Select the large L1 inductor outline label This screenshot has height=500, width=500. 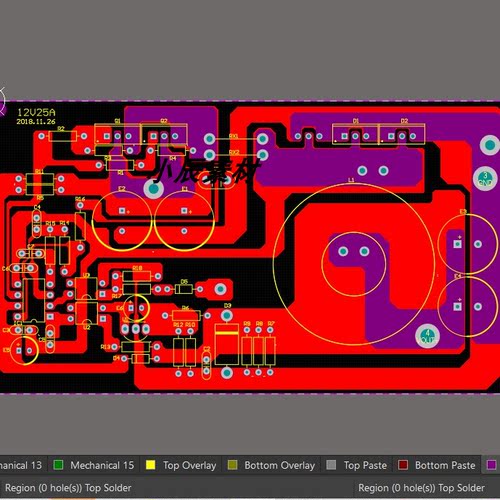[351, 180]
